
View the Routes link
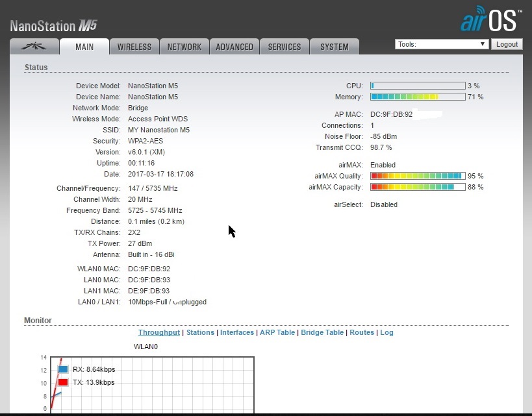[362, 332]
